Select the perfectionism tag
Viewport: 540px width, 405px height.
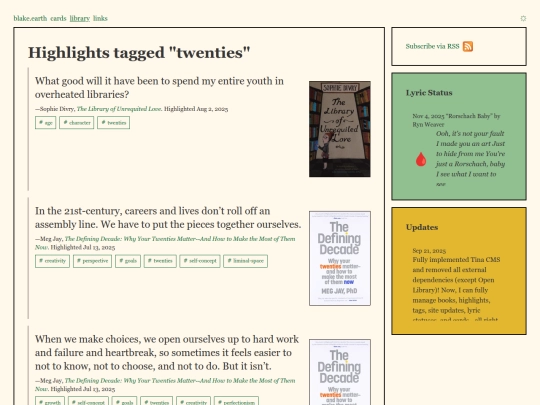[x=236, y=402]
